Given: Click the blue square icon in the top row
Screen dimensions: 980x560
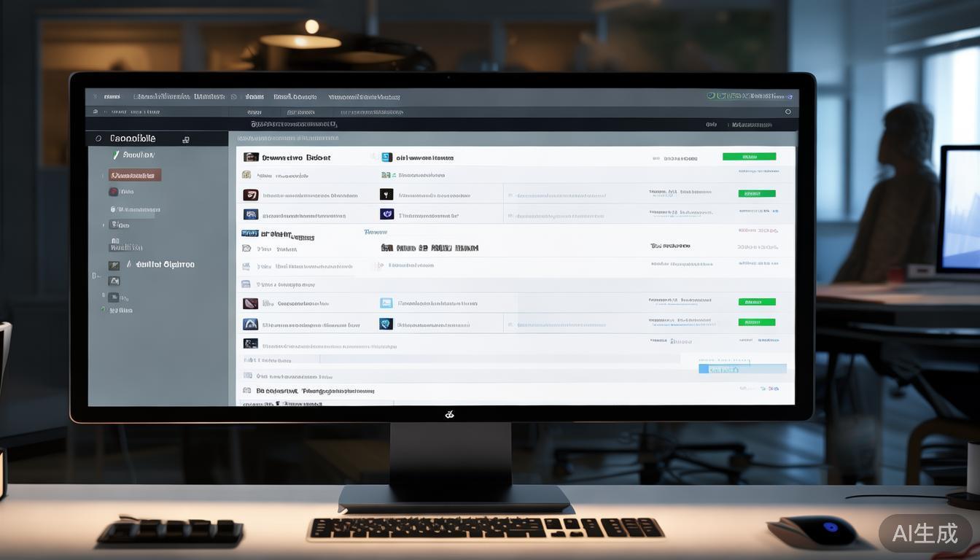Looking at the screenshot, I should click(x=386, y=157).
